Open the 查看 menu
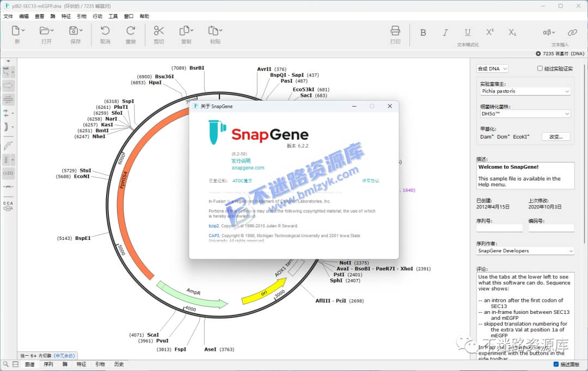 click(39, 16)
